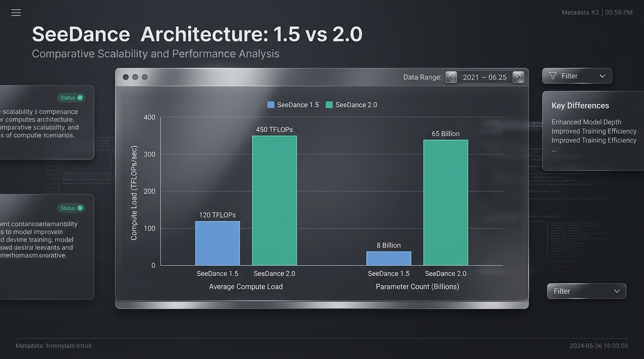Click the green SeeDance 2.0 legend swatch
The width and height of the screenshot is (644, 359).
329,105
